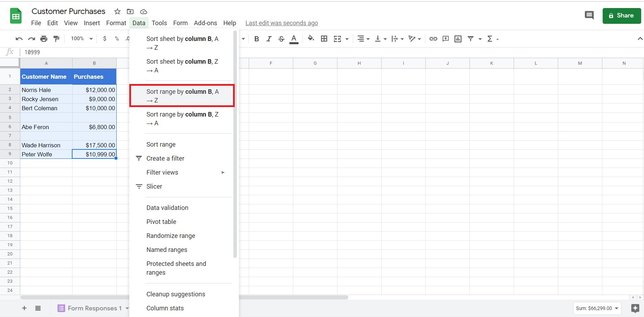This screenshot has width=644, height=317.
Task: Open the merge cells dropdown arrow
Action: 347,39
